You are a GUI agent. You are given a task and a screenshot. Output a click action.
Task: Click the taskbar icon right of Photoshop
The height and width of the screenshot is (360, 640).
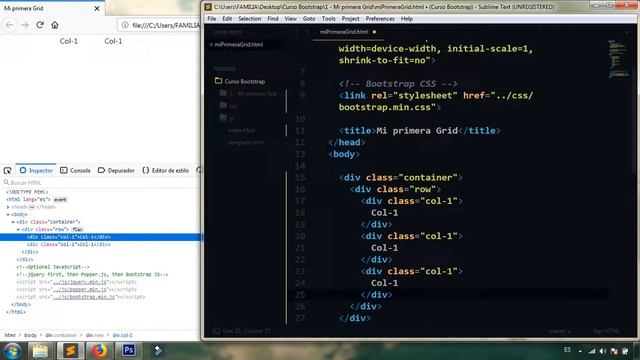158,351
